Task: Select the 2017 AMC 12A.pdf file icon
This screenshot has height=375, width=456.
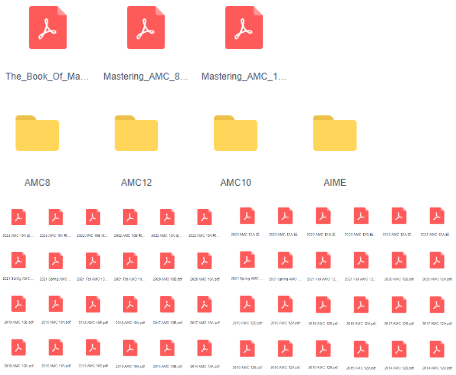Action: (437, 305)
